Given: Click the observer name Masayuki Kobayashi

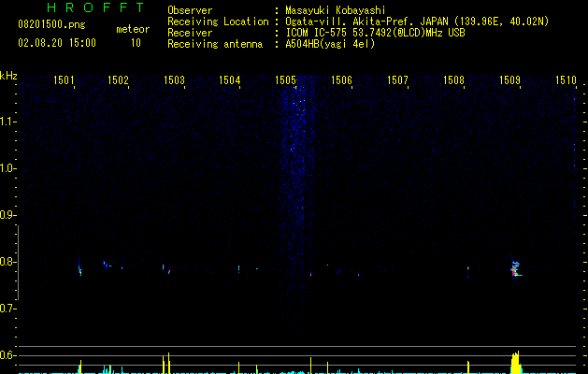Looking at the screenshot, I should point(336,10).
